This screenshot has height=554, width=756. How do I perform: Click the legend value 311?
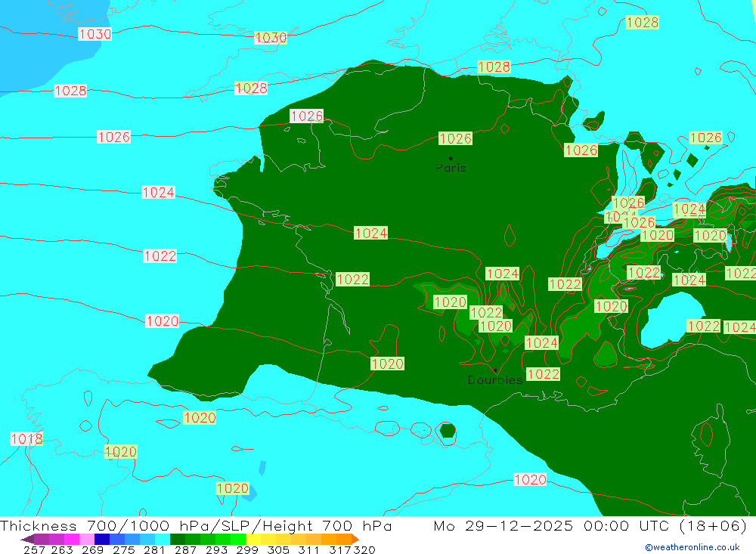(x=308, y=549)
